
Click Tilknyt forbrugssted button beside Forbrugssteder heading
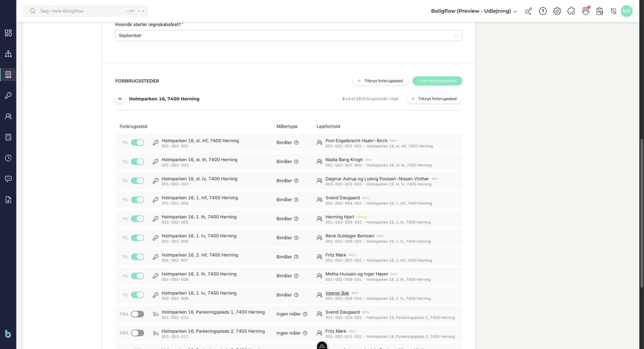coord(380,81)
